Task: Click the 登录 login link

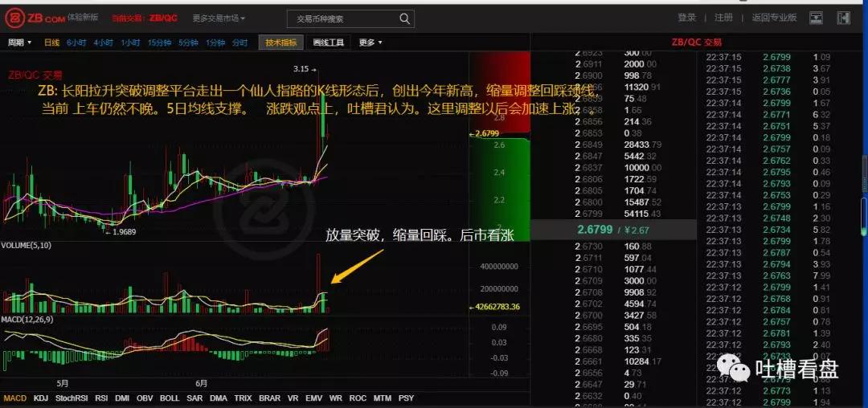Action: (x=687, y=18)
